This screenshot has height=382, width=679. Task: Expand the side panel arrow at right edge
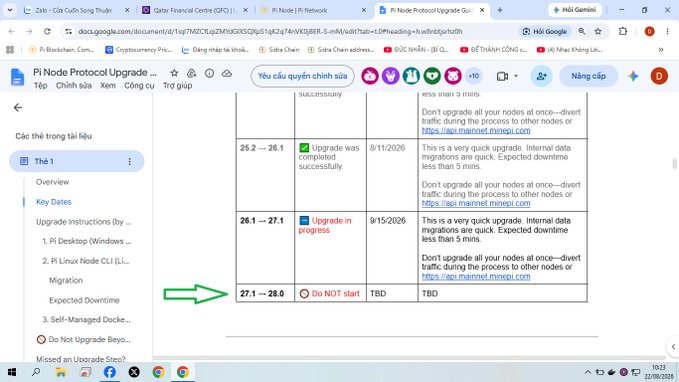coord(673,346)
